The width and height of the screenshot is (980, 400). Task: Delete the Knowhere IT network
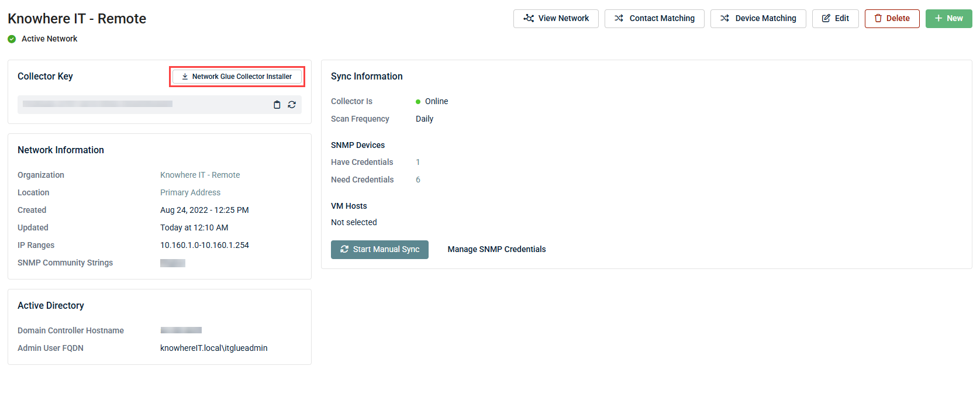tap(892, 18)
